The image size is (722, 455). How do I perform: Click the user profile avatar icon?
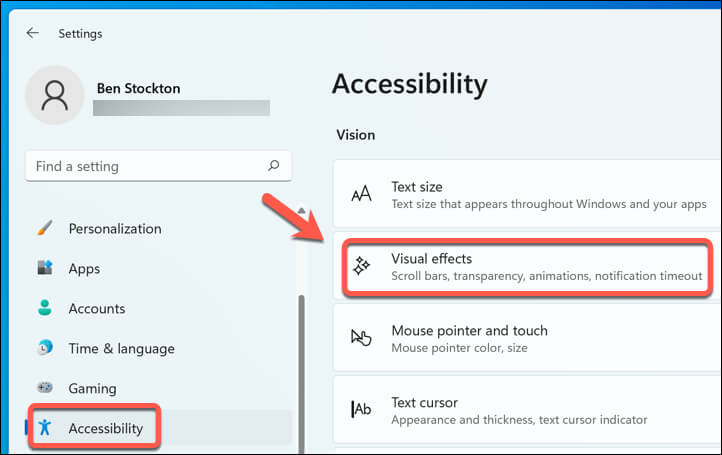[x=55, y=96]
